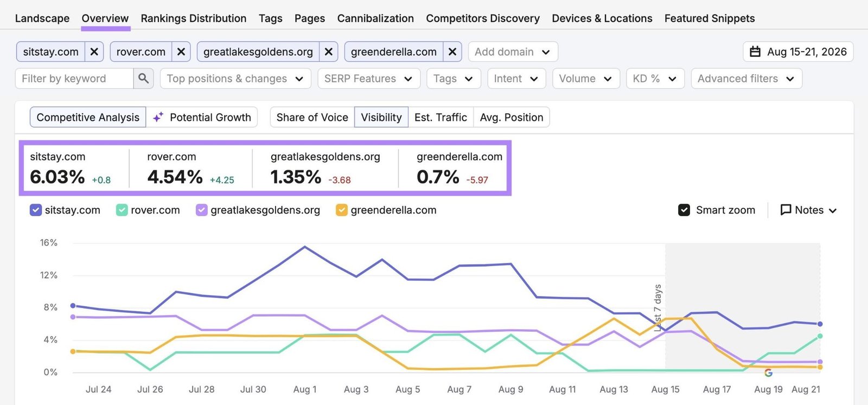
Task: Show Share of Voice metric
Action: [312, 117]
